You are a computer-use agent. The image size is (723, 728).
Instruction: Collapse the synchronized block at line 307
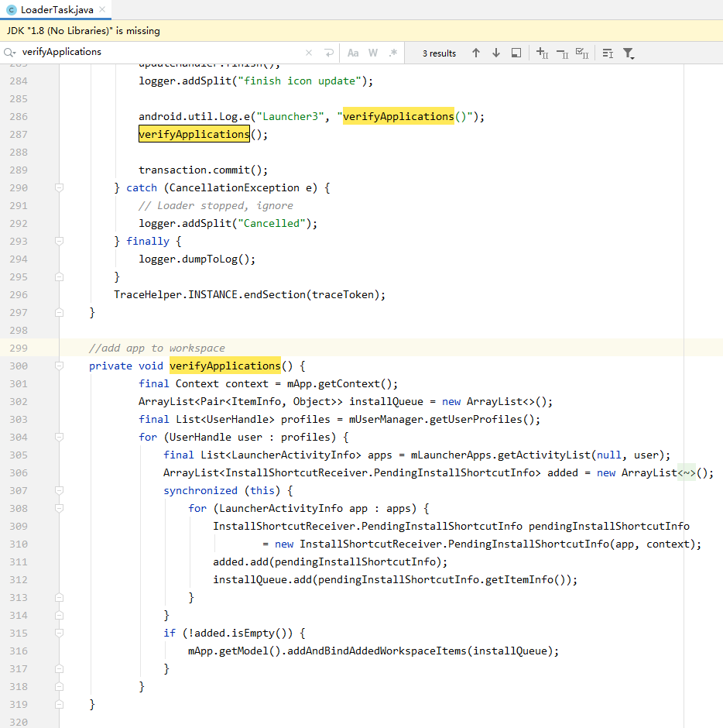[x=59, y=490]
